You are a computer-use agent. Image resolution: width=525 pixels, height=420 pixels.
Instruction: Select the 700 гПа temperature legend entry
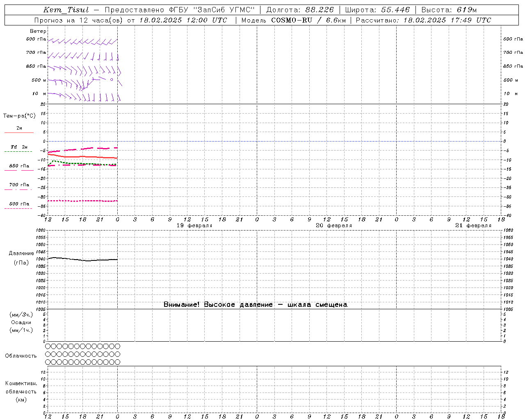(19, 185)
